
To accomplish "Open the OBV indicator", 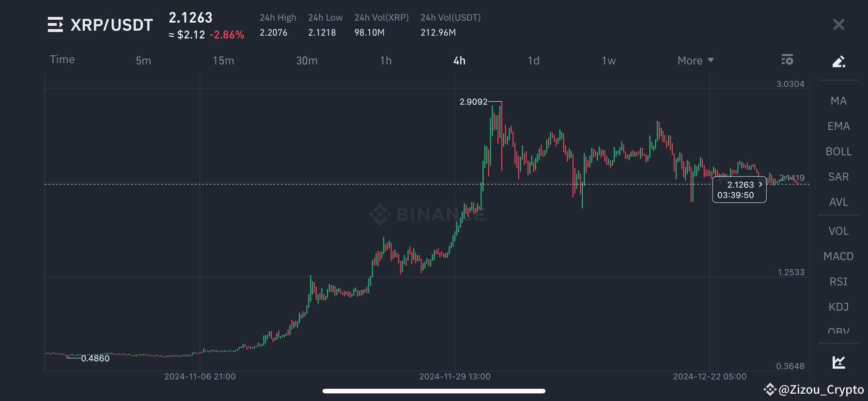I will point(837,331).
